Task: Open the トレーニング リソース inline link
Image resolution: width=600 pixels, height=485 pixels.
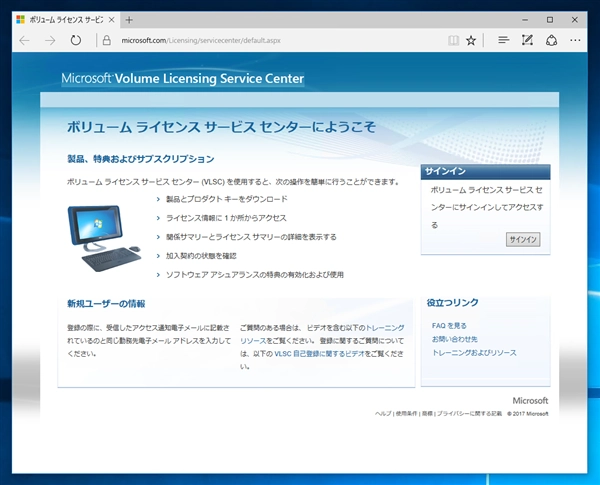Action: tap(385, 328)
